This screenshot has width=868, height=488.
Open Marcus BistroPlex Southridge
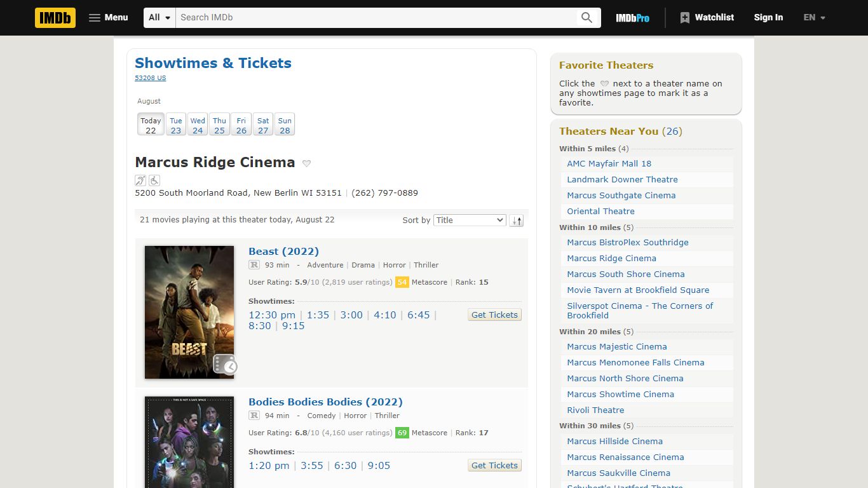point(628,242)
